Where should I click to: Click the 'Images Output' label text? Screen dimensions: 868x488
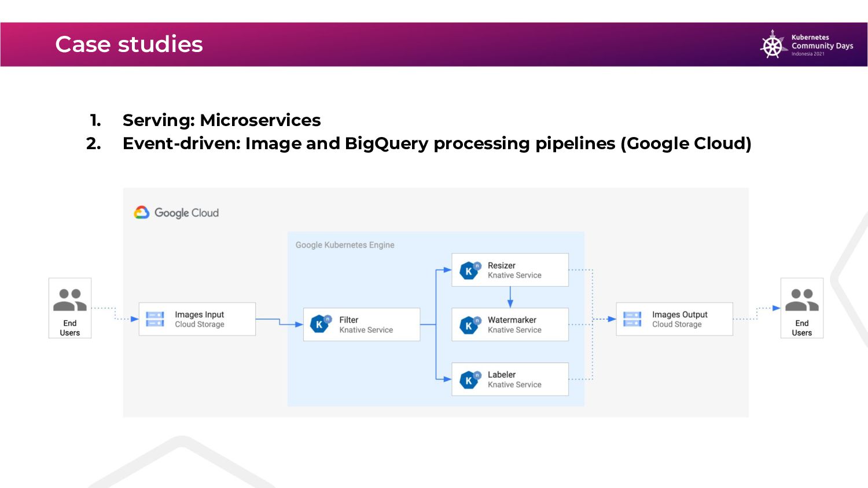point(680,315)
